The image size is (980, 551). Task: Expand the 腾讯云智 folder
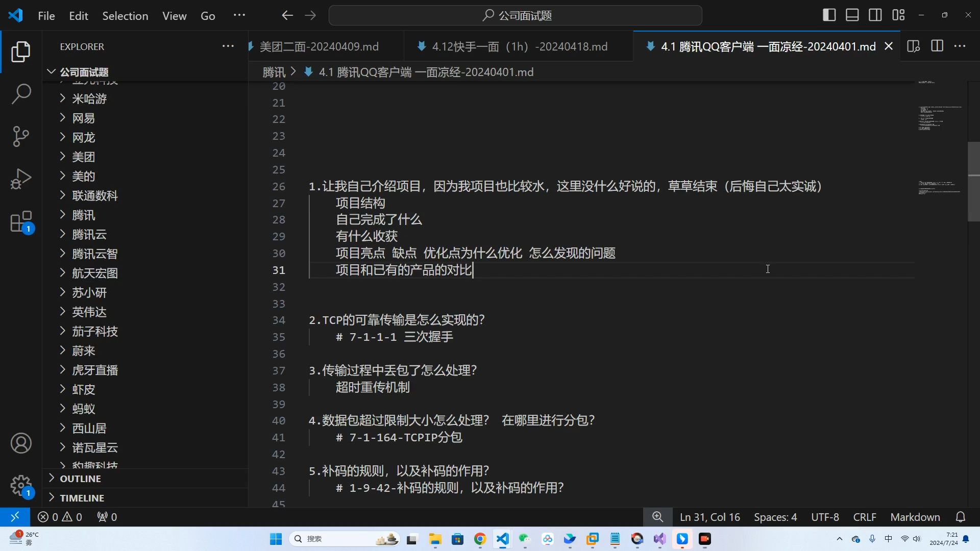pyautogui.click(x=145, y=254)
